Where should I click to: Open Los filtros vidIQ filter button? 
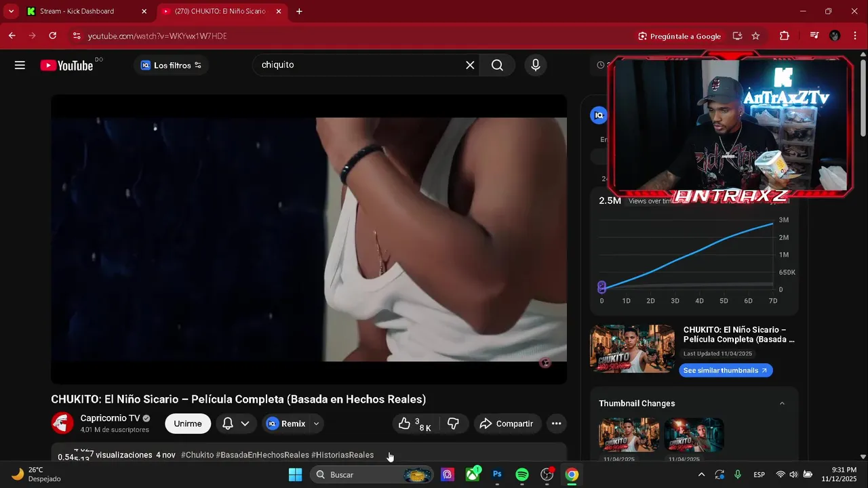coord(171,65)
